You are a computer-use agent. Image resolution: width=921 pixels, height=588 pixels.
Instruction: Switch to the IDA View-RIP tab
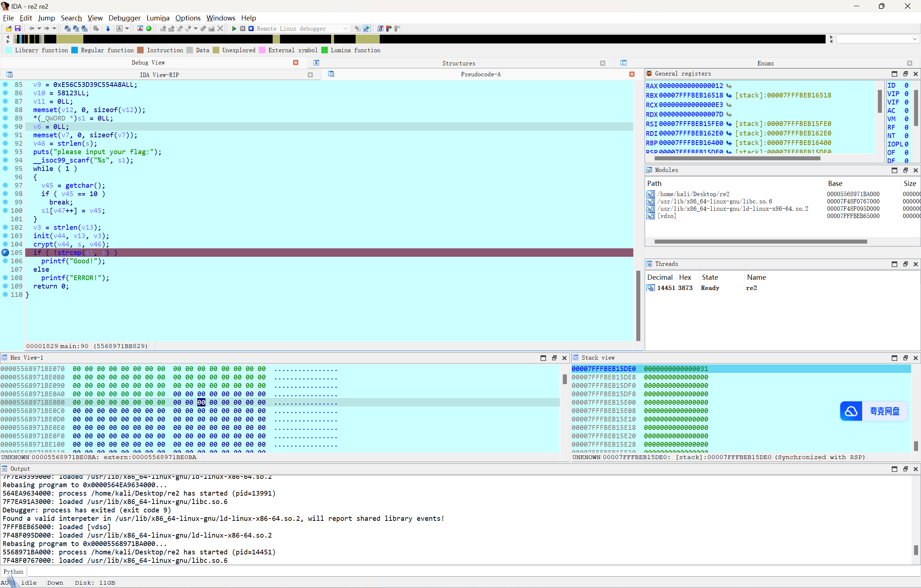pos(159,75)
